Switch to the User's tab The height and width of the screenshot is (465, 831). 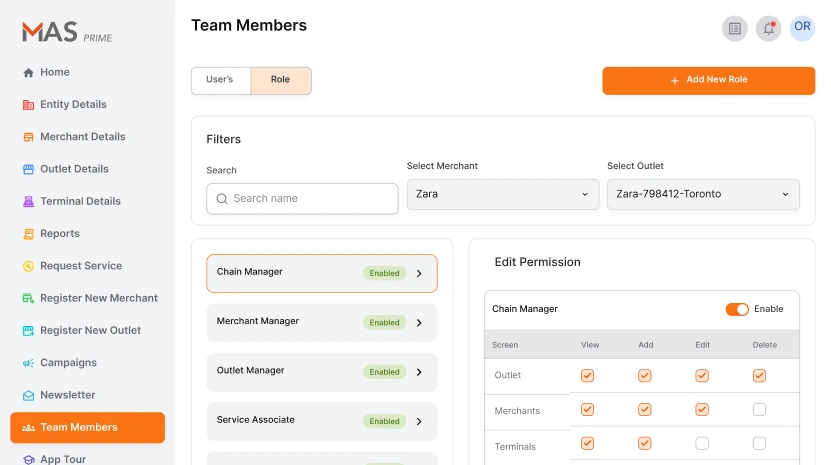point(220,80)
